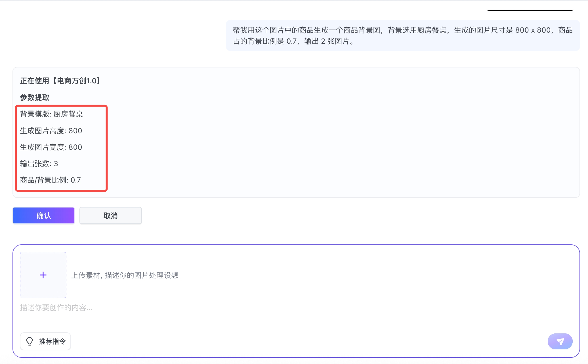Select the 生成图片高度: 800 parameter line
Screen dimensions: 588x364
(51, 131)
